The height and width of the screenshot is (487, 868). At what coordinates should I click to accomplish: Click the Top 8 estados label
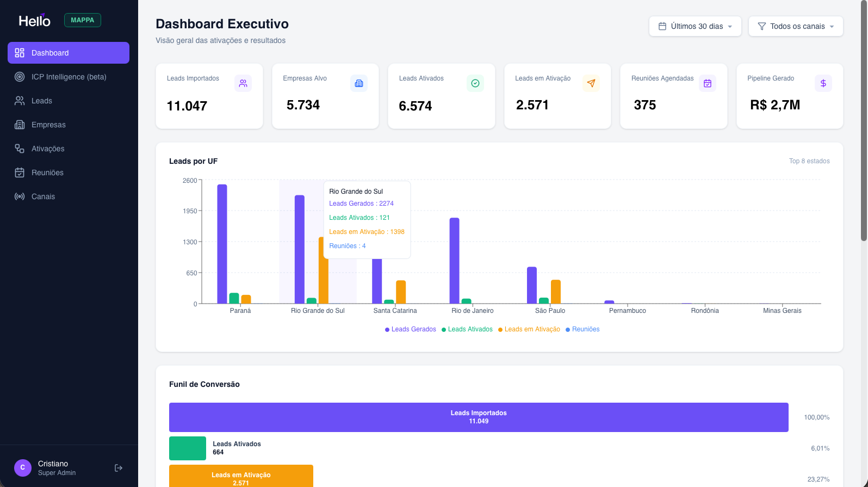pyautogui.click(x=809, y=161)
